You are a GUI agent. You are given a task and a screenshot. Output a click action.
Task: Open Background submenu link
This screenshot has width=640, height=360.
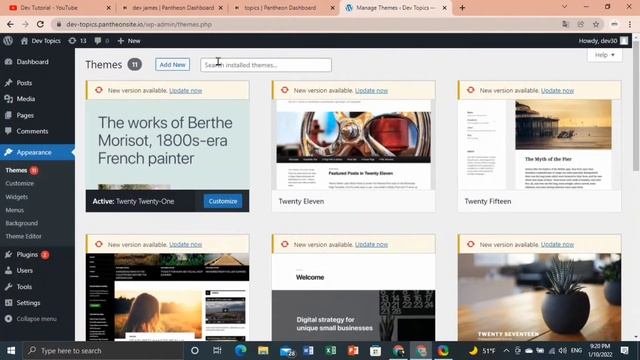(x=22, y=223)
